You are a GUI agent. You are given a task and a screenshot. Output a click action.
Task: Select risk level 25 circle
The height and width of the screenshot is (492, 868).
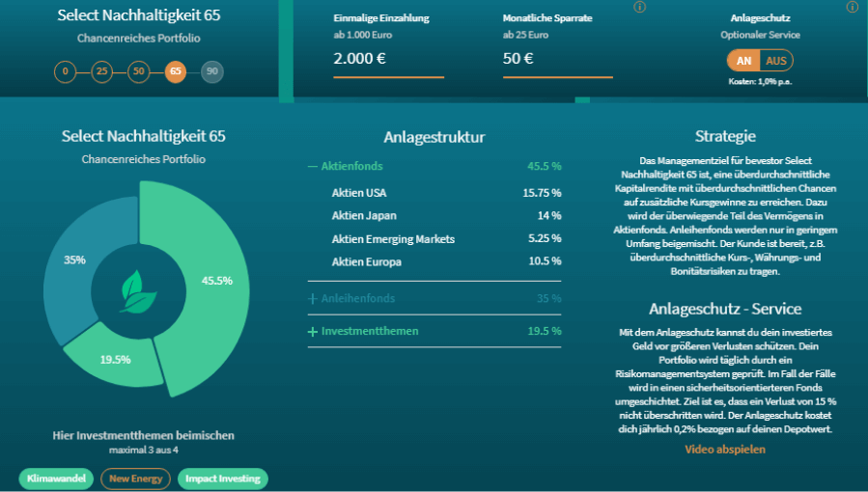(x=101, y=71)
